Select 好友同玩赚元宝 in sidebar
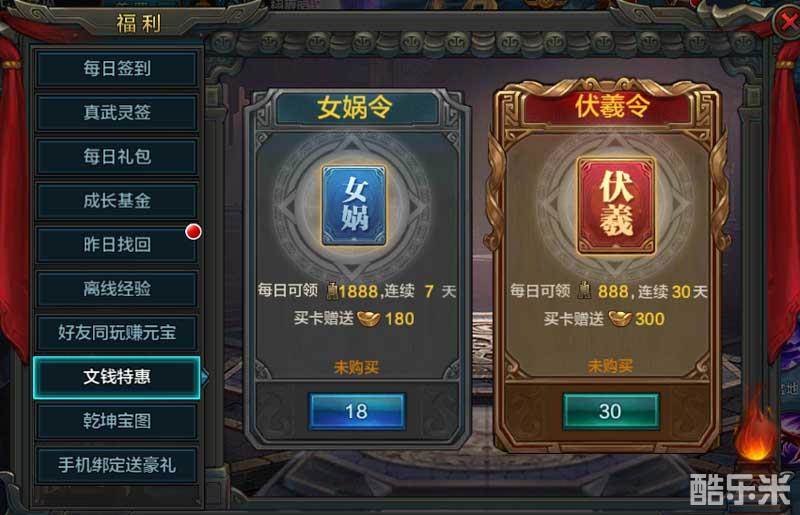The height and width of the screenshot is (515, 800). pyautogui.click(x=117, y=333)
